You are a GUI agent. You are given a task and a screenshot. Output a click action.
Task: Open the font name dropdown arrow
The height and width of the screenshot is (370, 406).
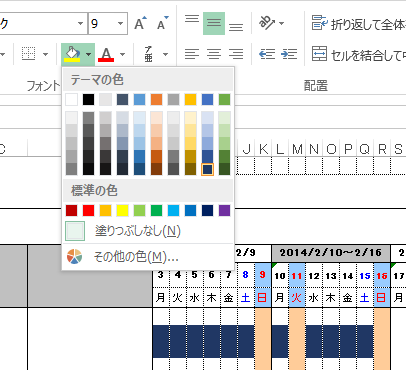pos(80,23)
